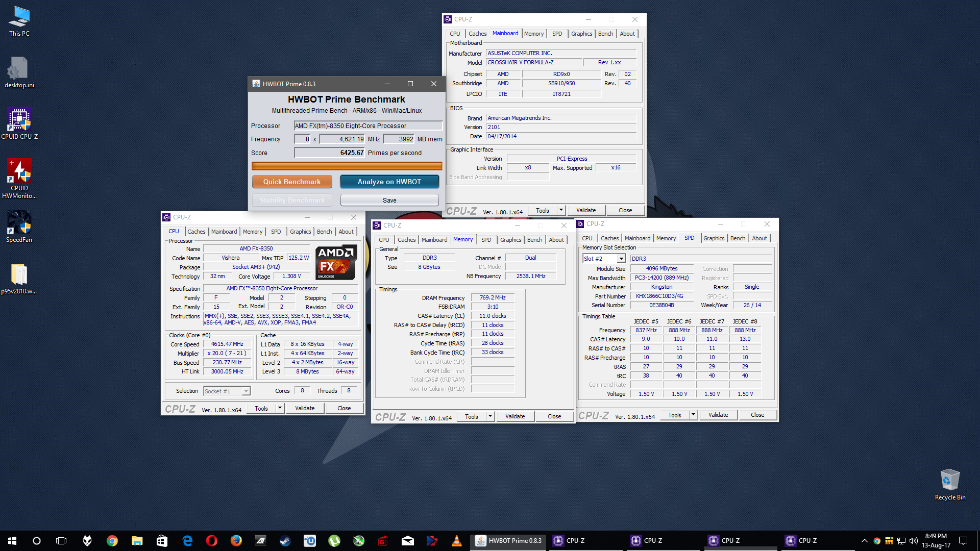Click the AMD FX Unlocked processor logo
Viewport: 980px width, 551px height.
335,263
